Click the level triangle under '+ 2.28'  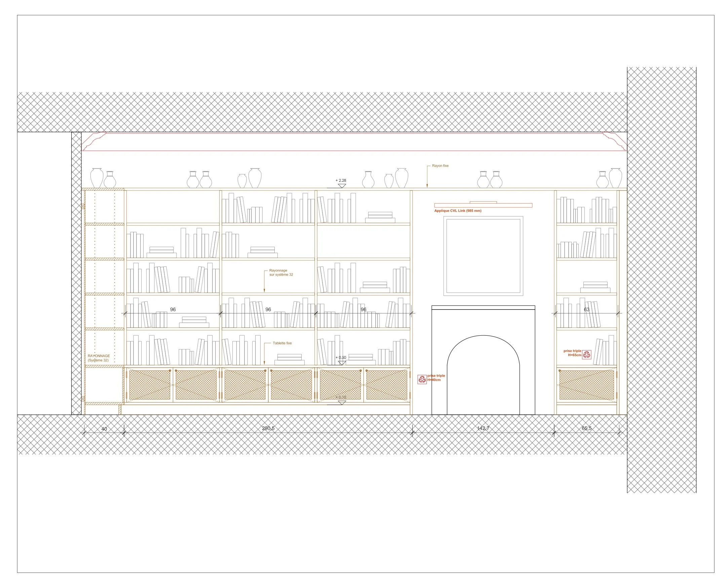point(342,186)
